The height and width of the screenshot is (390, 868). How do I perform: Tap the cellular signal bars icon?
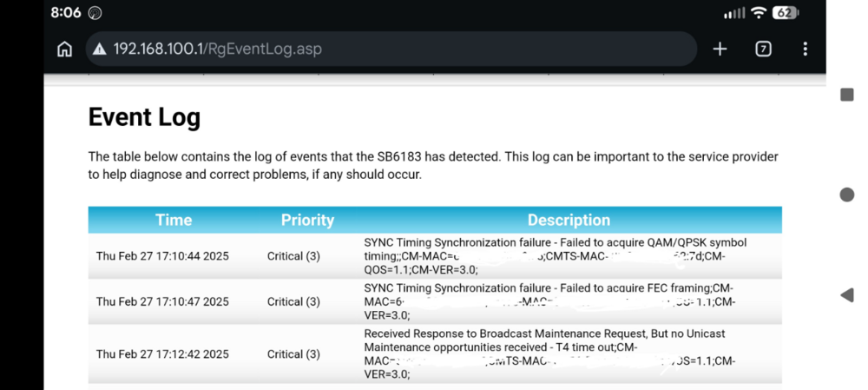[x=734, y=12]
